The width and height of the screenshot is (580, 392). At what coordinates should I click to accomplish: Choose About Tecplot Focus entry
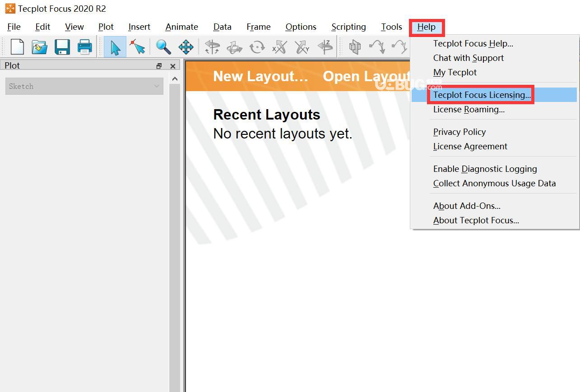pos(494,221)
